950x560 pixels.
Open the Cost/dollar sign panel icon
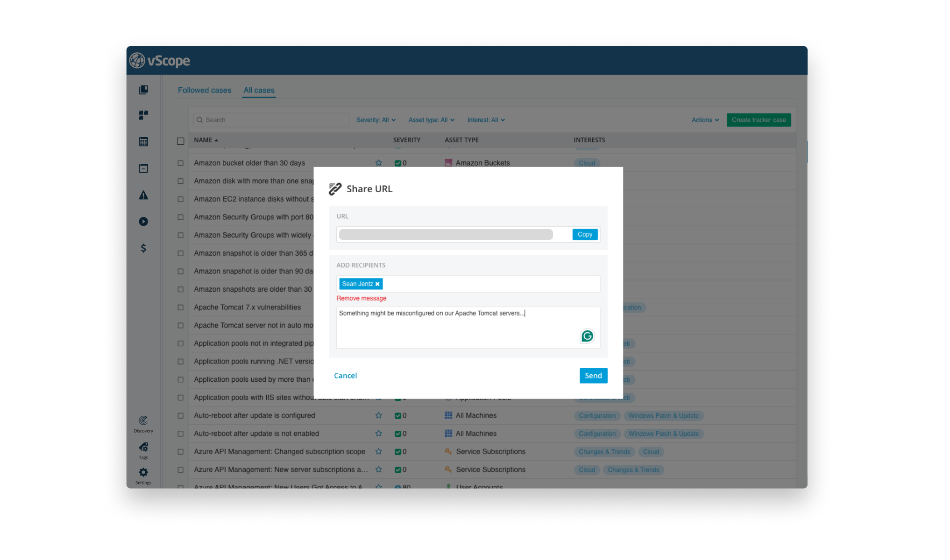[143, 248]
